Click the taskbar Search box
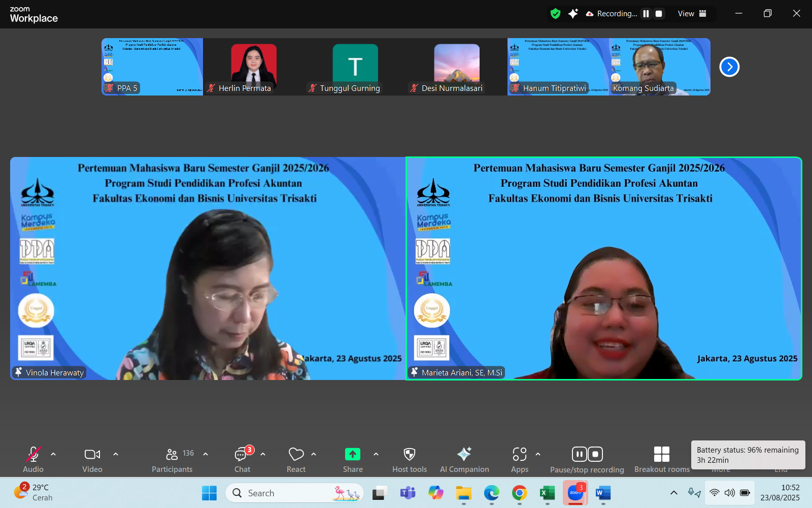 tap(294, 493)
